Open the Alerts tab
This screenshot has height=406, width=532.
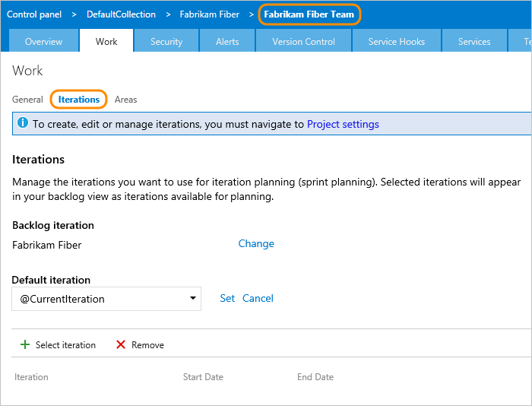[x=227, y=42]
